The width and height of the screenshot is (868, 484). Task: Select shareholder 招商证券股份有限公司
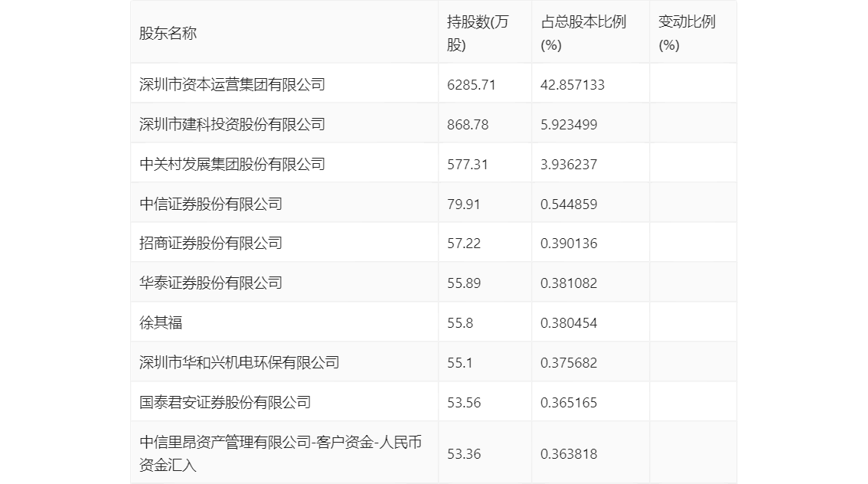(x=211, y=243)
